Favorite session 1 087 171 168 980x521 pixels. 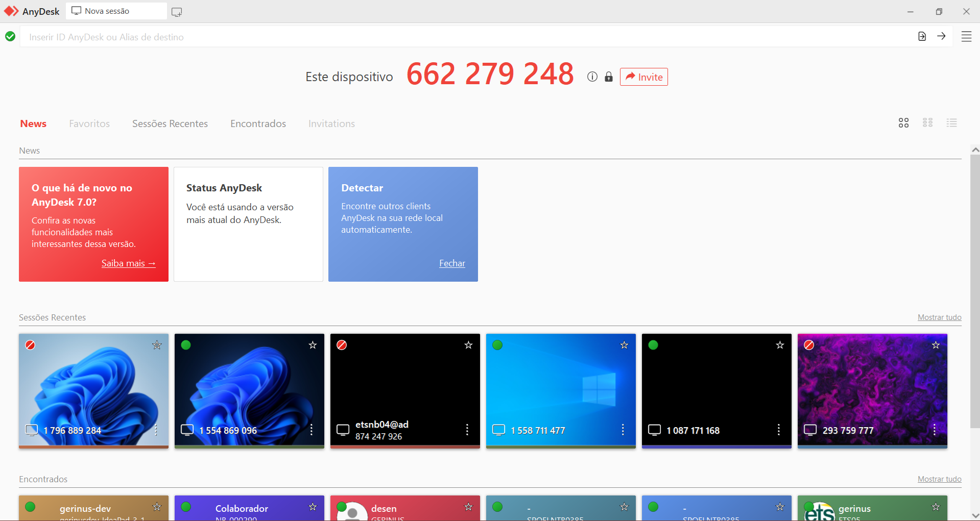click(780, 345)
